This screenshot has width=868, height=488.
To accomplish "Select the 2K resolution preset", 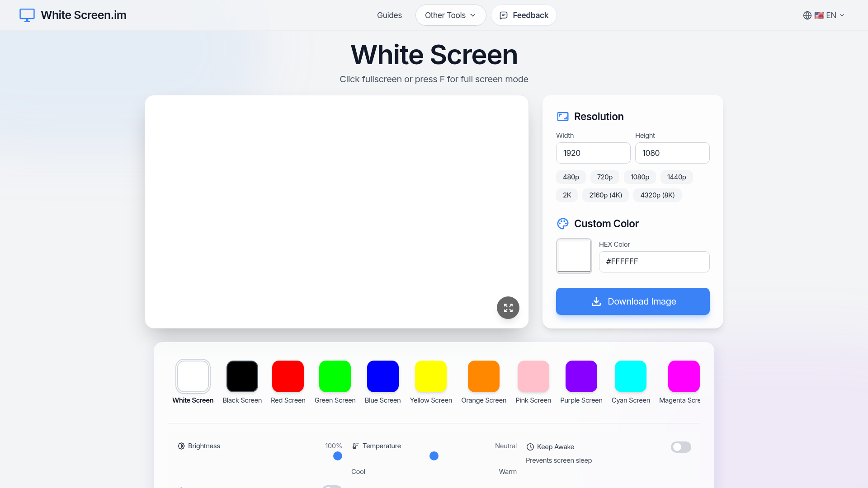I will (567, 195).
